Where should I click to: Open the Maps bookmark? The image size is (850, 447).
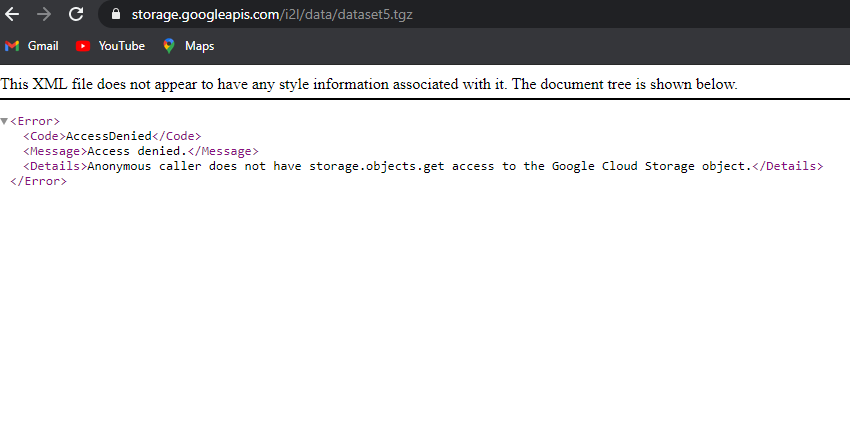pyautogui.click(x=188, y=46)
